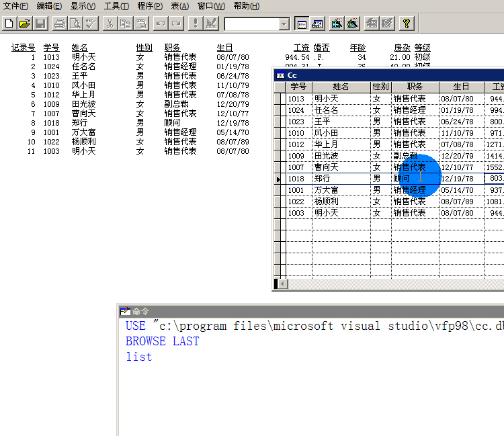Click the table split bar in Cc window
The height and width of the screenshot is (436, 504).
(276, 284)
